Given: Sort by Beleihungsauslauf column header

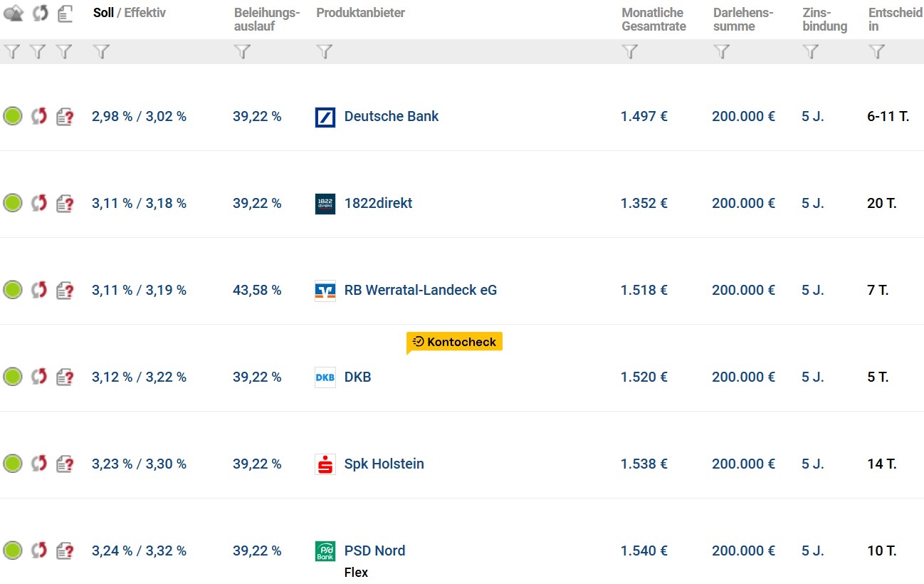Looking at the screenshot, I should 267,19.
